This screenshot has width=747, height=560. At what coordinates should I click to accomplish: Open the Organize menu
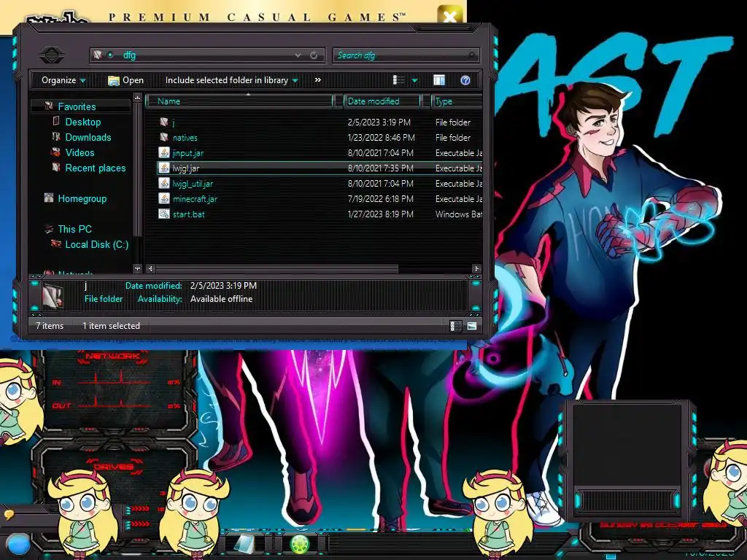click(x=63, y=80)
